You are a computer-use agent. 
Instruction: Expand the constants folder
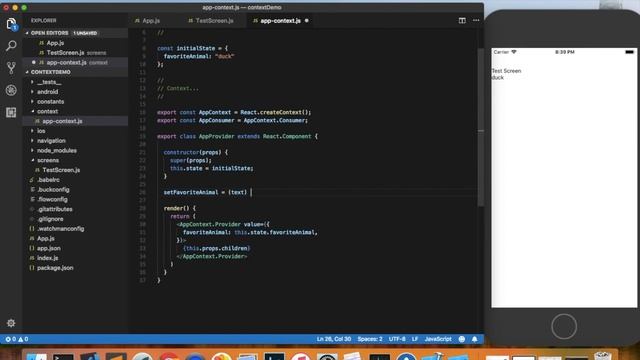[x=51, y=102]
